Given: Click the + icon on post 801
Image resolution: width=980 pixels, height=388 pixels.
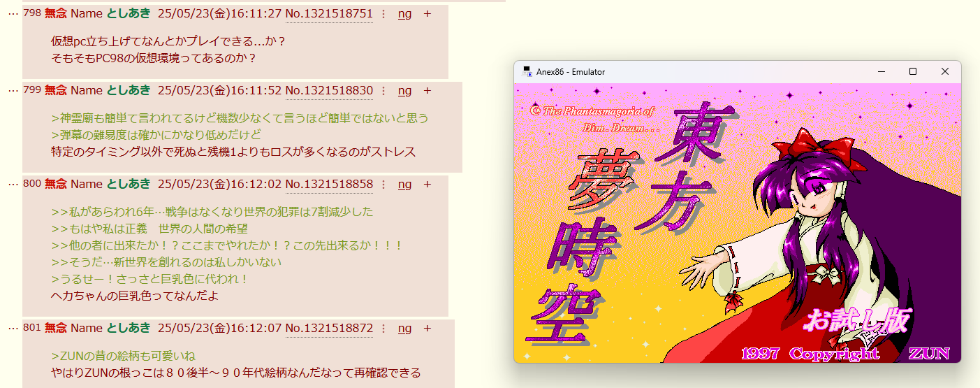Looking at the screenshot, I should 427,329.
